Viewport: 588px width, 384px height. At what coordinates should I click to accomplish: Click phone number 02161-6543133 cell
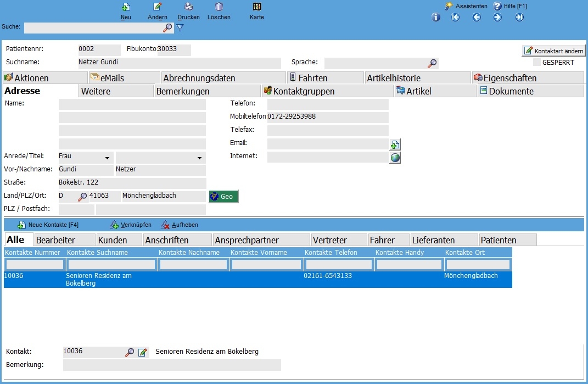(x=328, y=276)
